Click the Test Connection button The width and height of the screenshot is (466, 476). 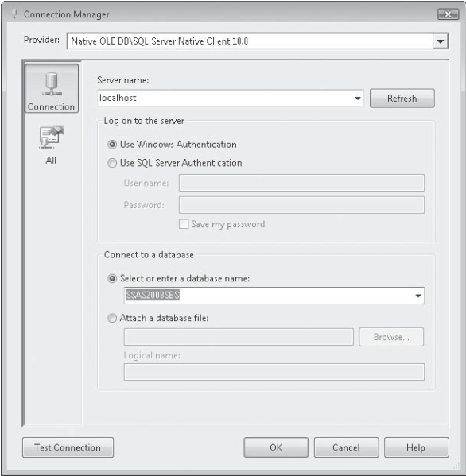[68, 447]
